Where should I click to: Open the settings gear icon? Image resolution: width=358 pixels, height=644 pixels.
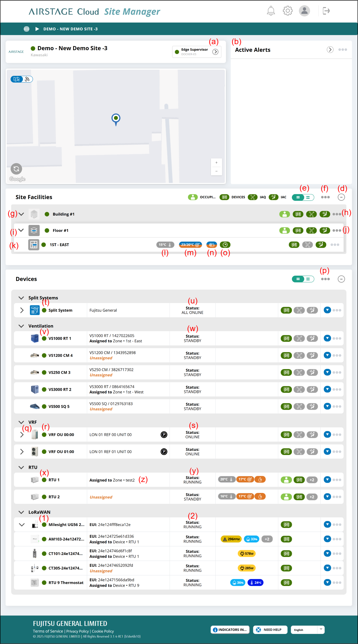click(x=287, y=11)
